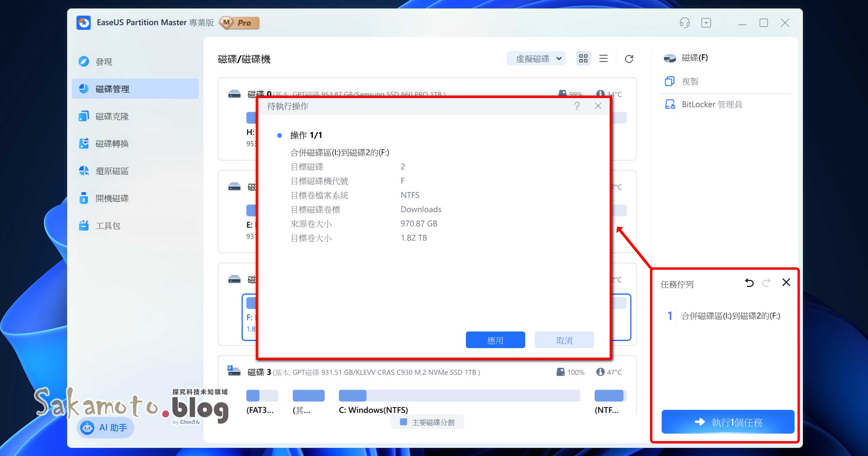Refresh the disk list

click(629, 58)
